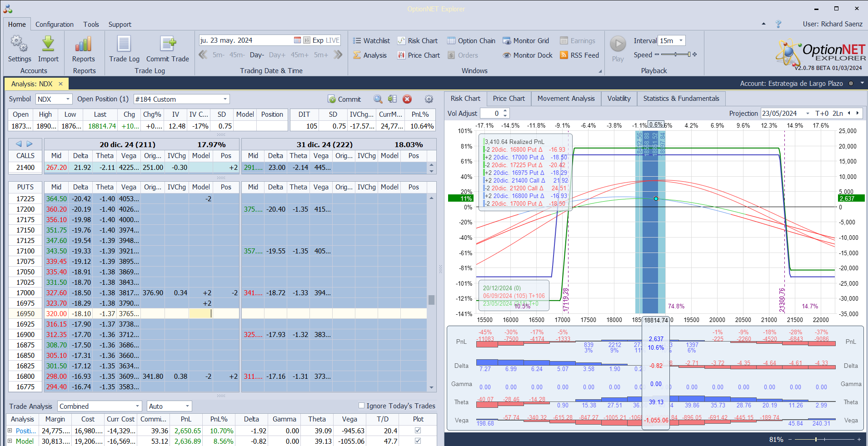868x446 pixels.
Task: Go to previous expiration with left arrow
Action: click(19, 144)
